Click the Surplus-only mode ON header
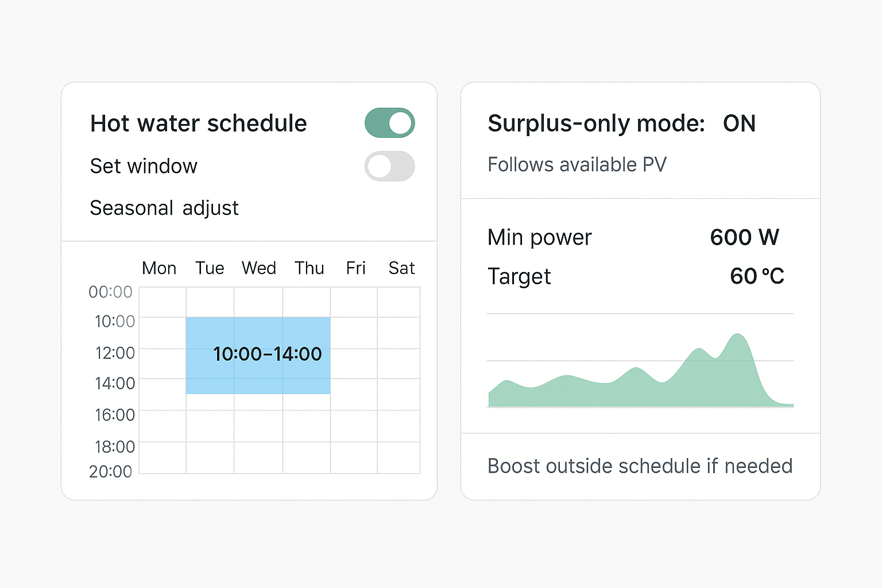Viewport: 882px width, 588px height. [622, 123]
